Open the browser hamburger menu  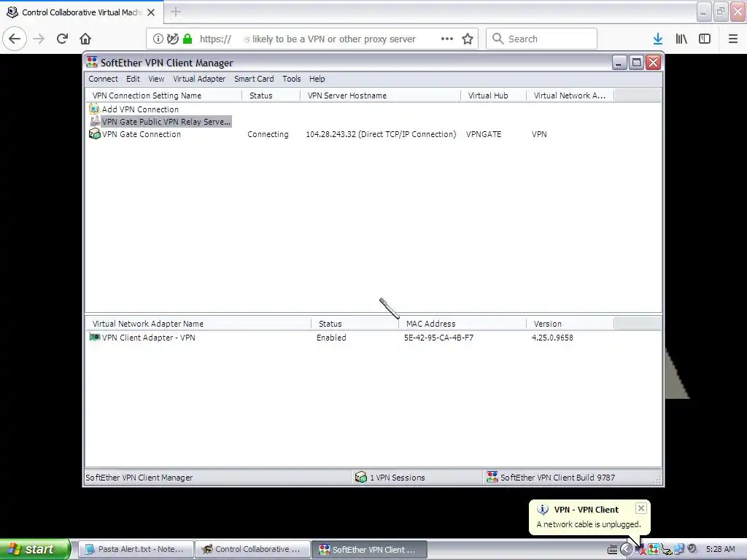733,39
